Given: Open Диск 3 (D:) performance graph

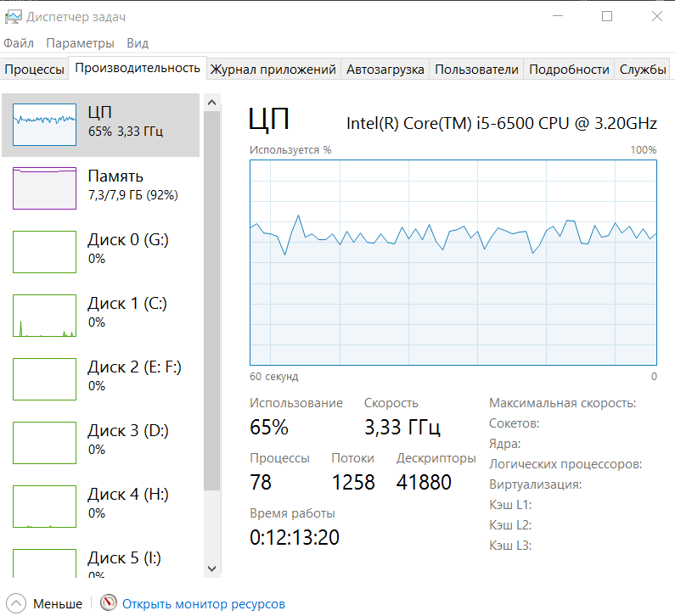Looking at the screenshot, I should pos(100,443).
